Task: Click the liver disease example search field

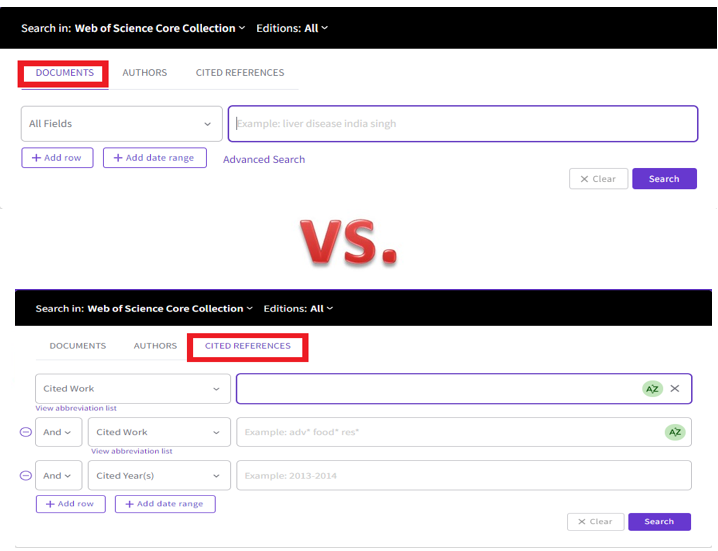Action: (x=463, y=124)
